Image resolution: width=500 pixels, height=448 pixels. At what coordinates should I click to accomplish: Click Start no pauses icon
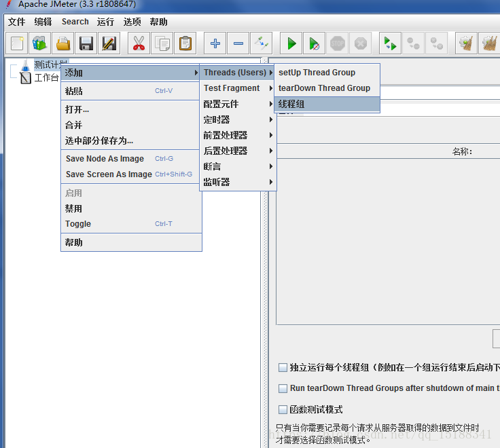click(x=314, y=43)
